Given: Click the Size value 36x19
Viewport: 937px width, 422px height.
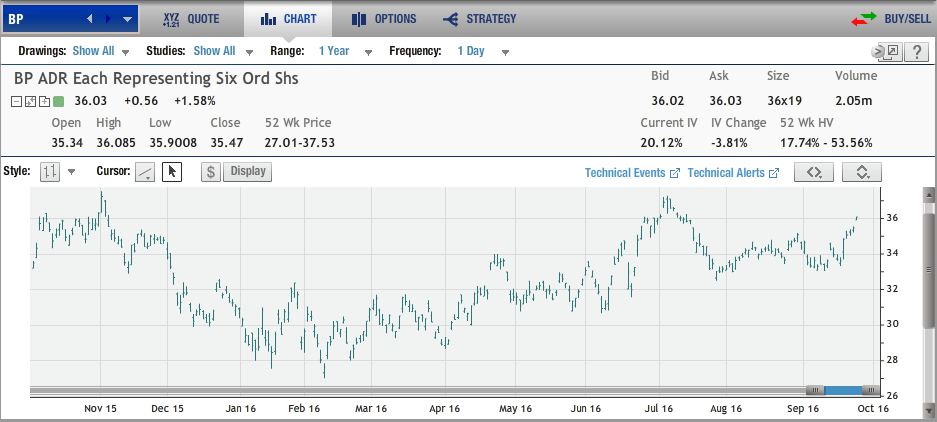Looking at the screenshot, I should 785,100.
